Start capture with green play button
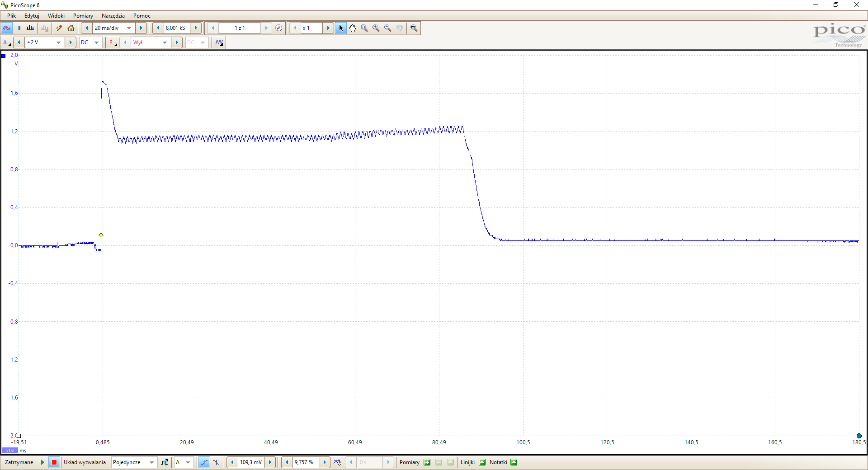The image size is (868, 470). pyautogui.click(x=42, y=462)
